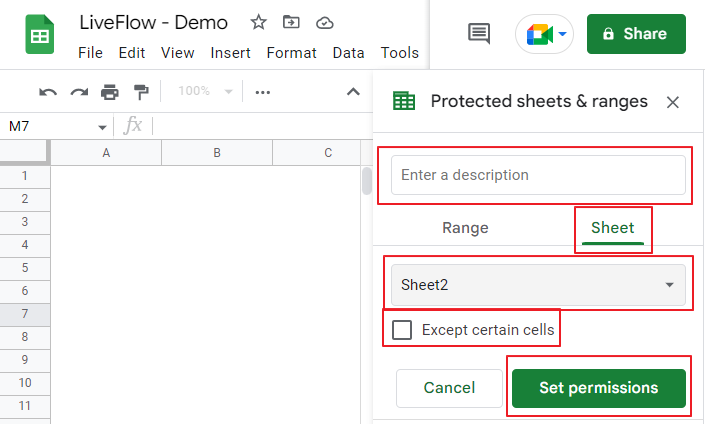Open the comment history icon

click(x=479, y=34)
